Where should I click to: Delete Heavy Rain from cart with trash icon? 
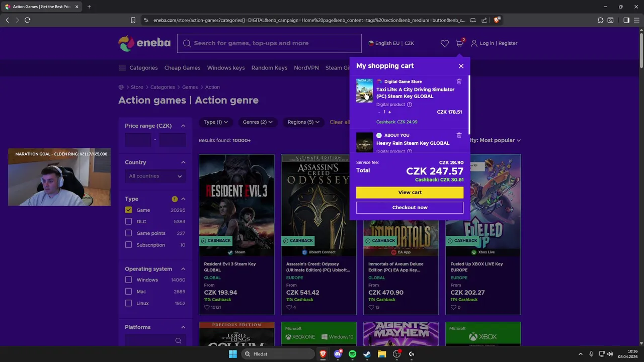pyautogui.click(x=459, y=135)
